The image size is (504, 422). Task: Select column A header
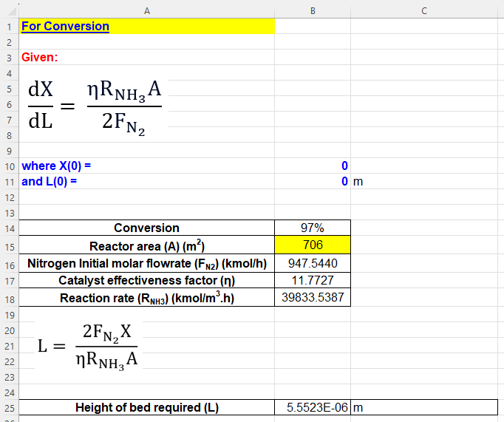(x=146, y=10)
